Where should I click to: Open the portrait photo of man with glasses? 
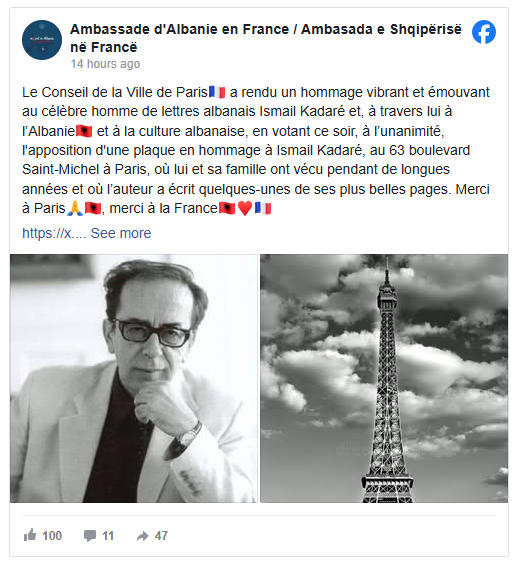(x=134, y=378)
